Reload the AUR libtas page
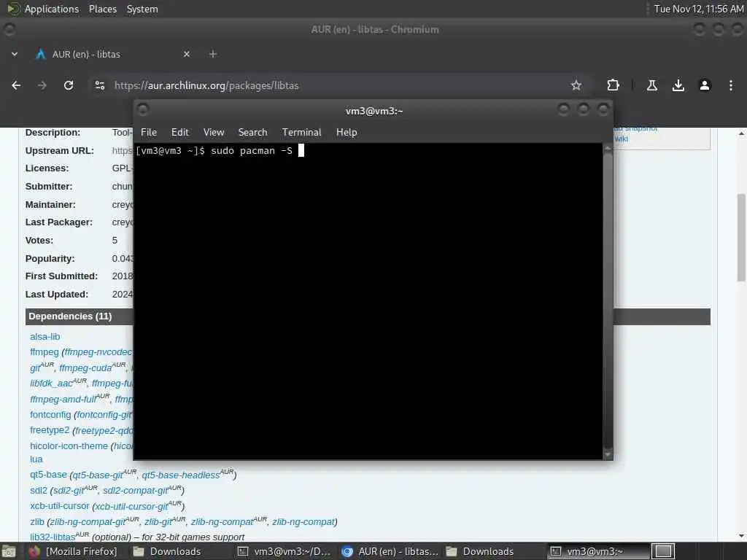 point(69,85)
